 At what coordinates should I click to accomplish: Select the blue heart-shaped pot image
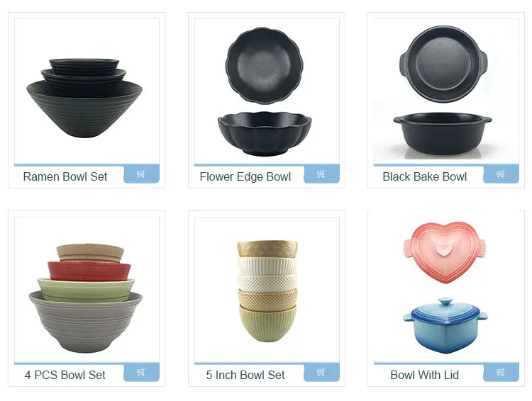445,325
